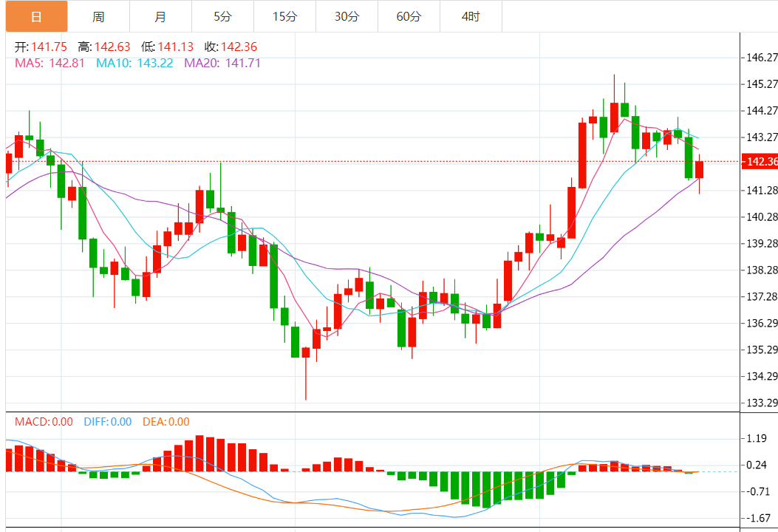Switch to the 月 monthly tab
The height and width of the screenshot is (532, 778).
pyautogui.click(x=161, y=16)
